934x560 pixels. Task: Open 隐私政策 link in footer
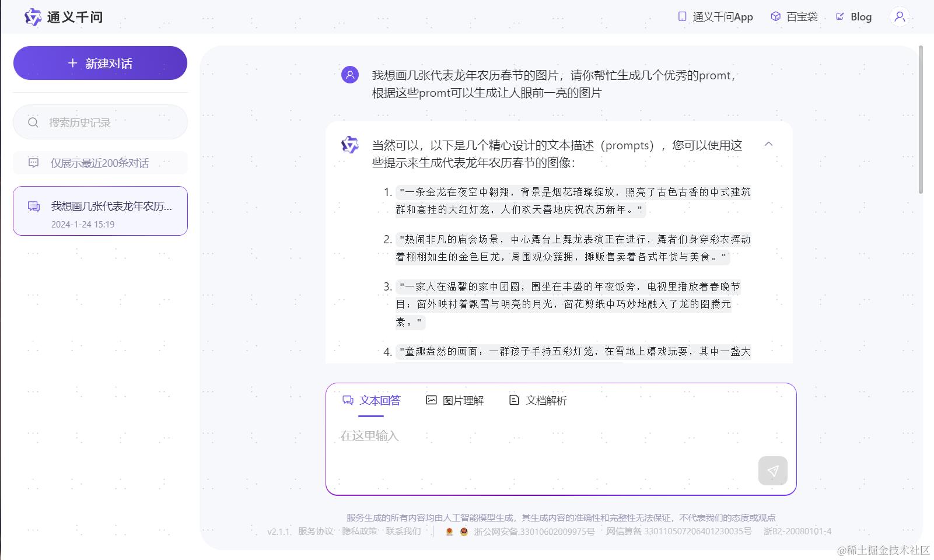click(359, 531)
